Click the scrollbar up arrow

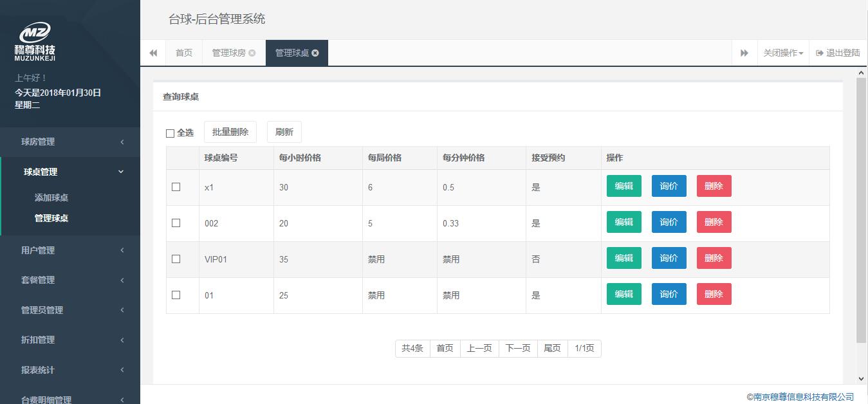tap(862, 73)
